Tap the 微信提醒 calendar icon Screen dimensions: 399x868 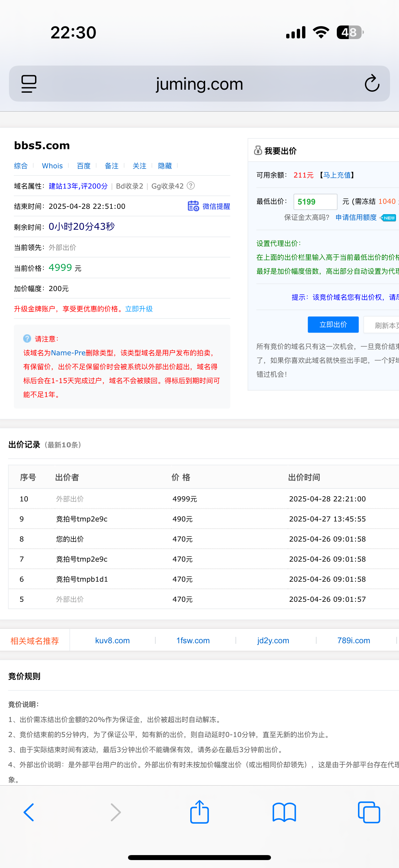coord(193,206)
